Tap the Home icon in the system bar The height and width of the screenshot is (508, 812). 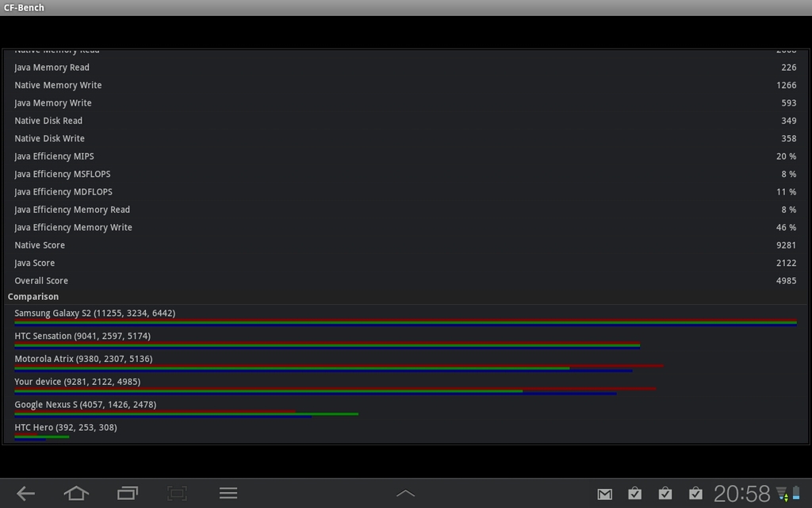(75, 493)
